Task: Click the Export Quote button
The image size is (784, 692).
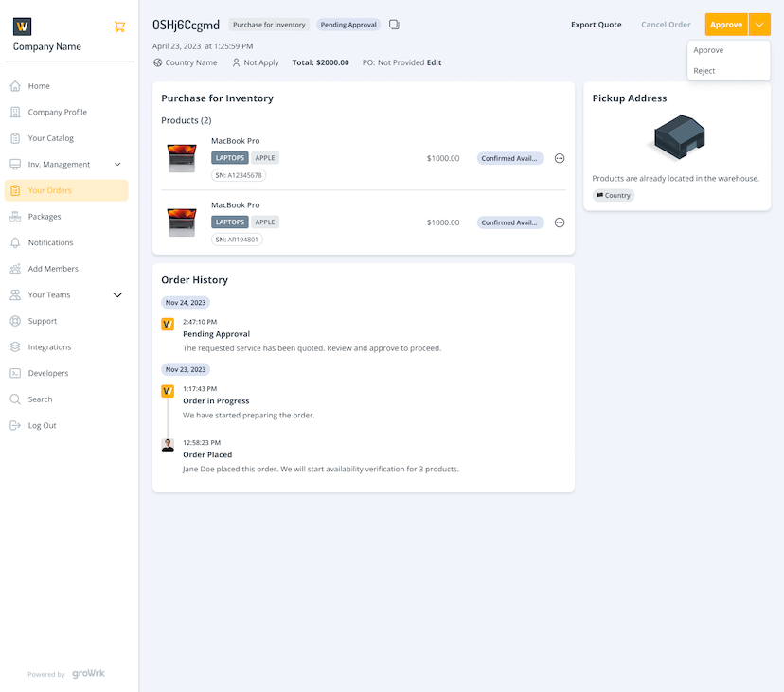Action: coord(596,25)
